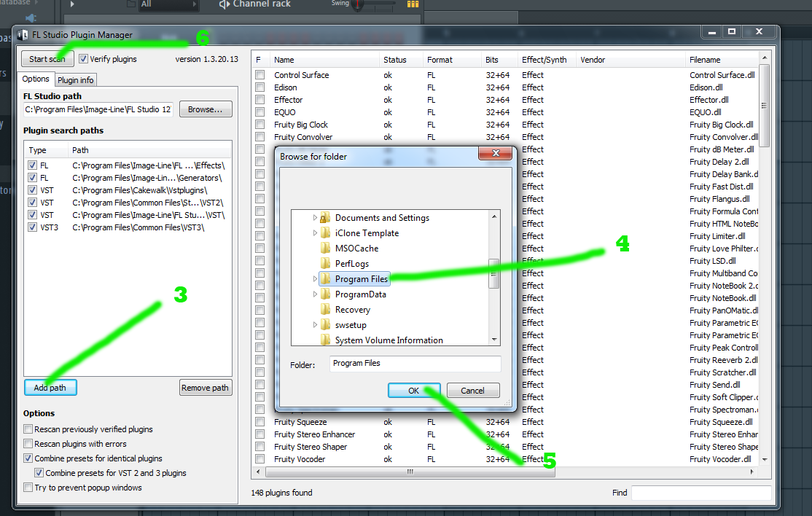Image resolution: width=812 pixels, height=516 pixels.
Task: Click the iClone Template folder icon
Action: (x=325, y=233)
